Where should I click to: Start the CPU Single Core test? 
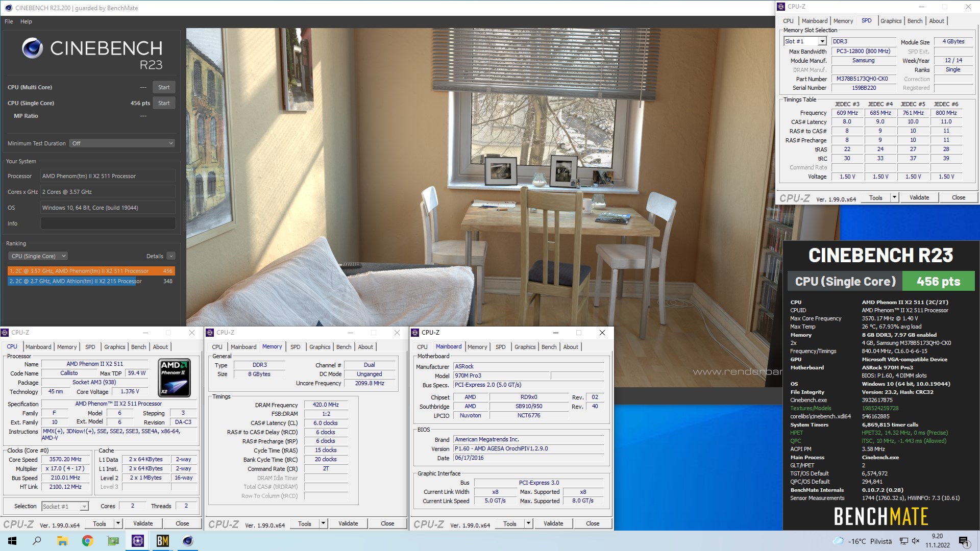[164, 103]
